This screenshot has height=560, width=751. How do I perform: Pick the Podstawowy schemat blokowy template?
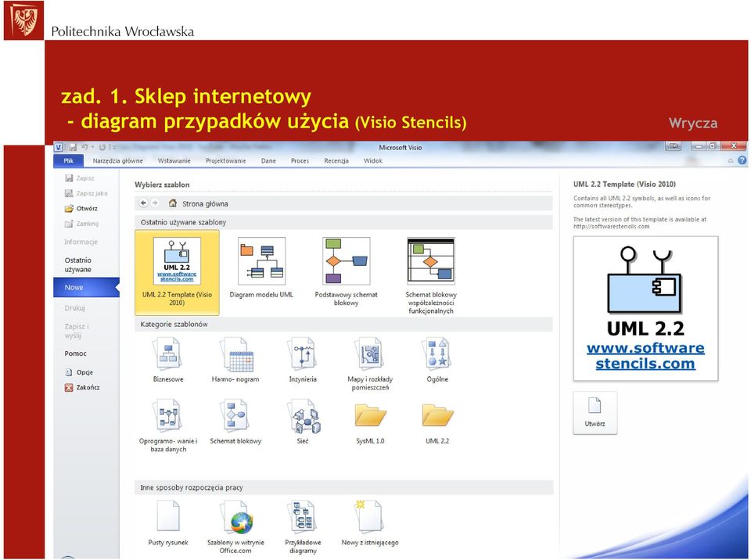coord(346,271)
